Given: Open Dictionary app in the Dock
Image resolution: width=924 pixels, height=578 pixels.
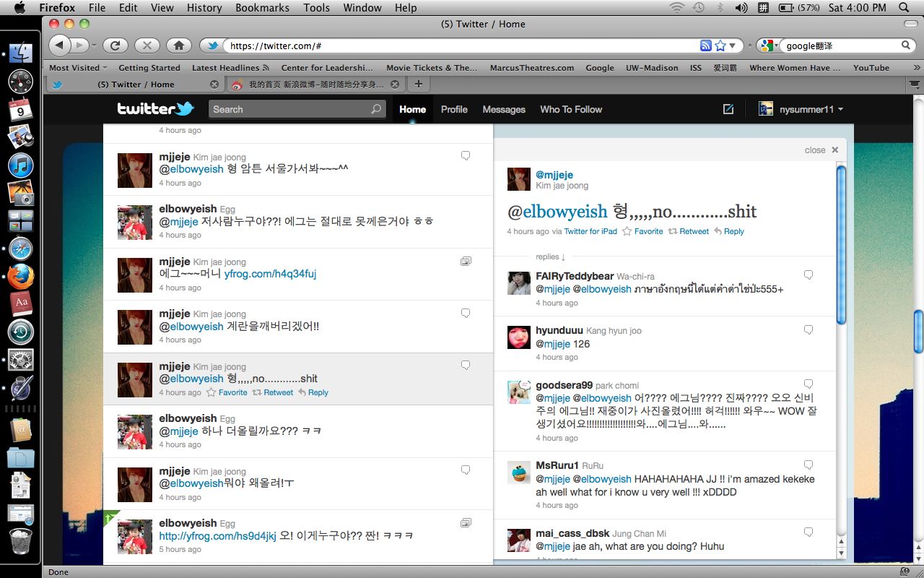Looking at the screenshot, I should click(x=21, y=304).
